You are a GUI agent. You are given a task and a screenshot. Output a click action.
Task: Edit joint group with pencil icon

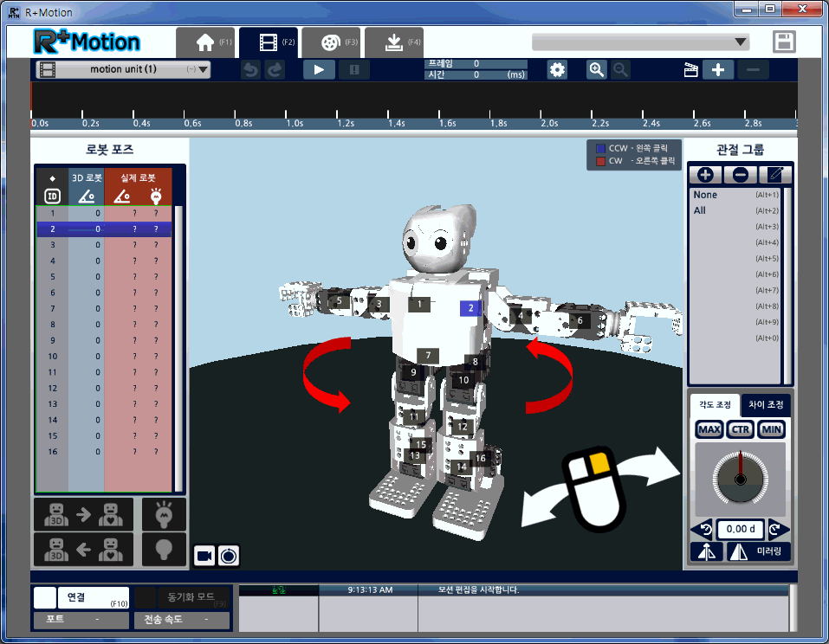(776, 174)
